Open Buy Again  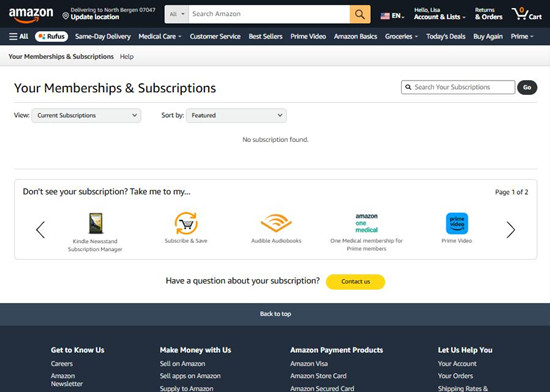[488, 36]
